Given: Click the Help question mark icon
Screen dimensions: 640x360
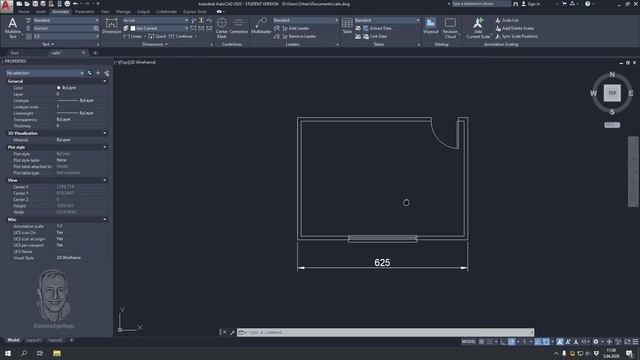Looking at the screenshot, I should (587, 4).
